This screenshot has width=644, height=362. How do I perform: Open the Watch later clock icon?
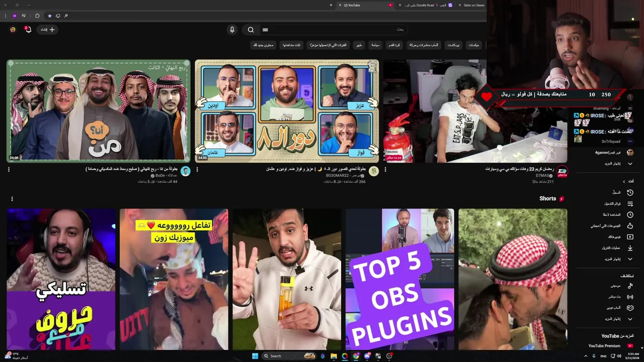click(x=630, y=215)
